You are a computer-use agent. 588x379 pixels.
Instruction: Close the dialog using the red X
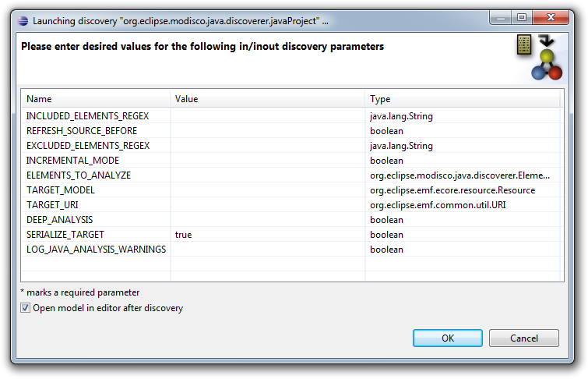(x=551, y=18)
